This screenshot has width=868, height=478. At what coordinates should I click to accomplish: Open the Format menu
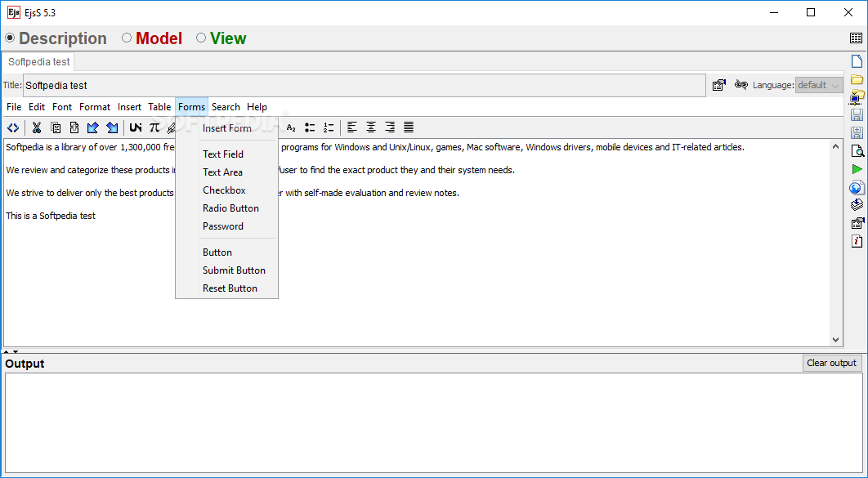(x=95, y=107)
